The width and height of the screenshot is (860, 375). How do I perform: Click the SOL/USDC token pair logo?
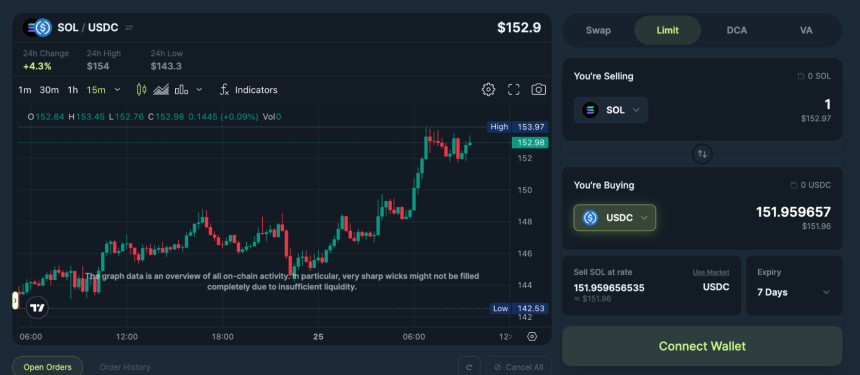(37, 27)
